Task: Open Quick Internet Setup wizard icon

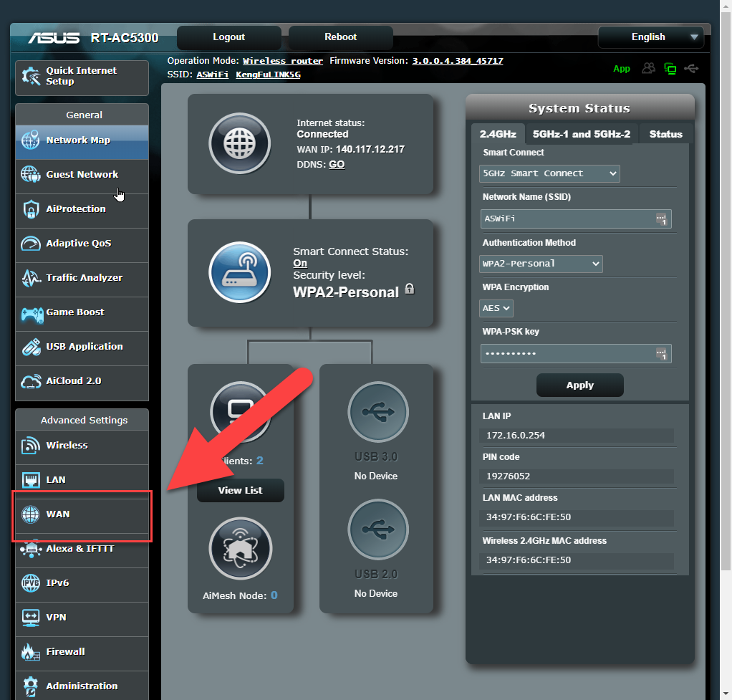Action: (32, 76)
